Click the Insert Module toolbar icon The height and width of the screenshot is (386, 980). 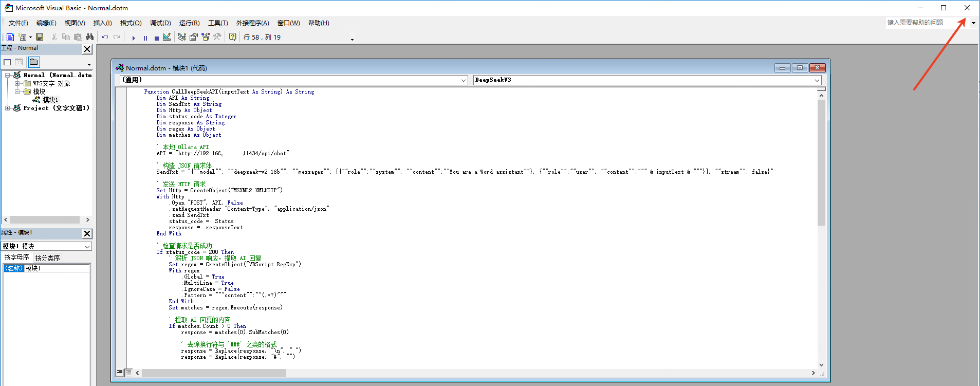coord(23,37)
